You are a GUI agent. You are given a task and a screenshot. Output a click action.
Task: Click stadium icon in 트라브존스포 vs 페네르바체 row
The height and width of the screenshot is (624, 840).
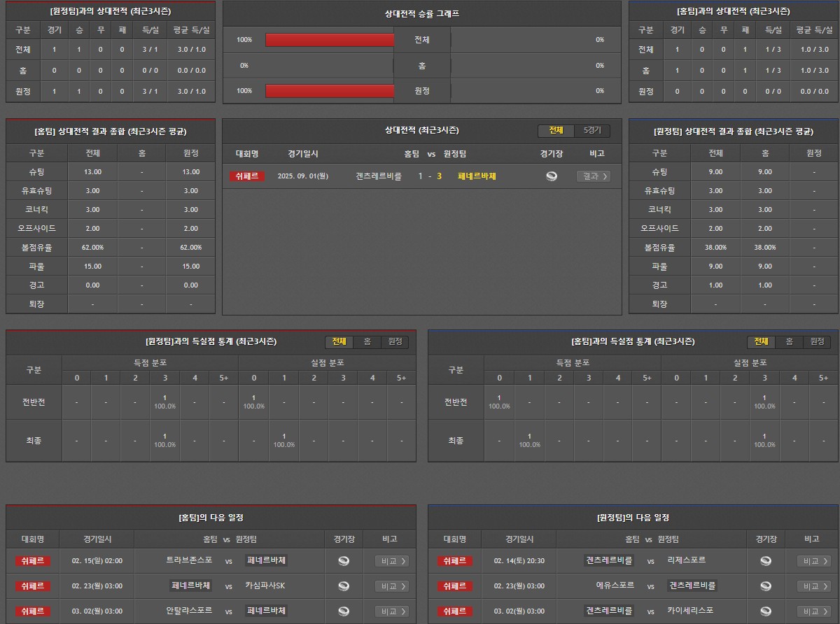[344, 561]
